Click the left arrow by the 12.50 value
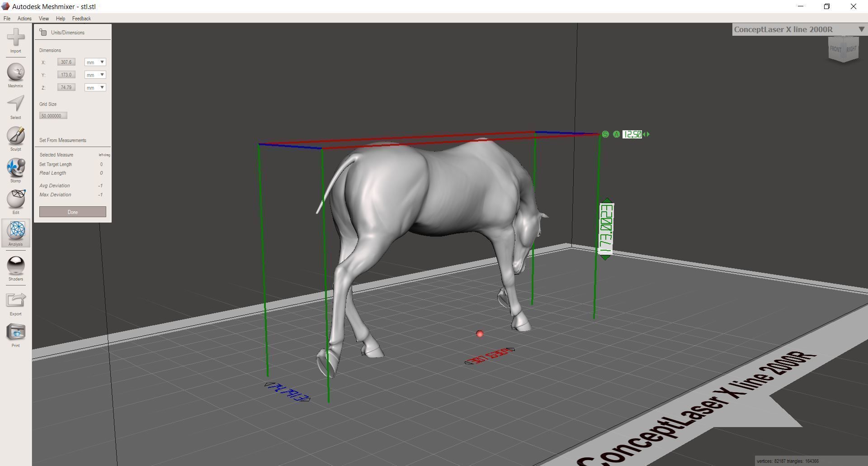 tap(644, 134)
